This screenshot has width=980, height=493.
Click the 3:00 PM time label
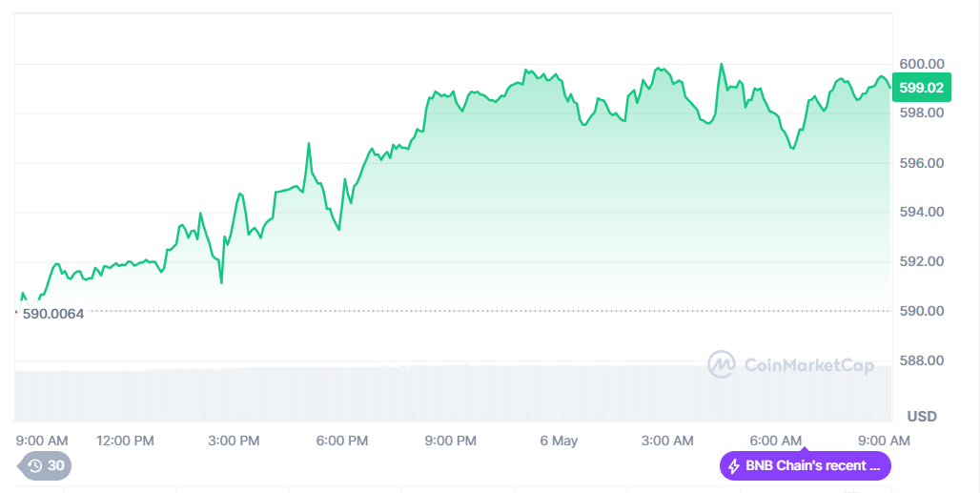[x=234, y=441]
